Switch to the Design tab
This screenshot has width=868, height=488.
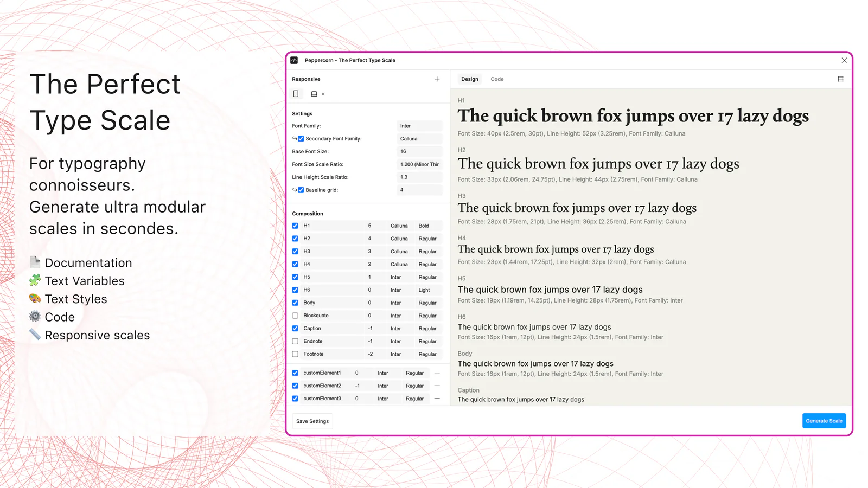[x=470, y=79]
